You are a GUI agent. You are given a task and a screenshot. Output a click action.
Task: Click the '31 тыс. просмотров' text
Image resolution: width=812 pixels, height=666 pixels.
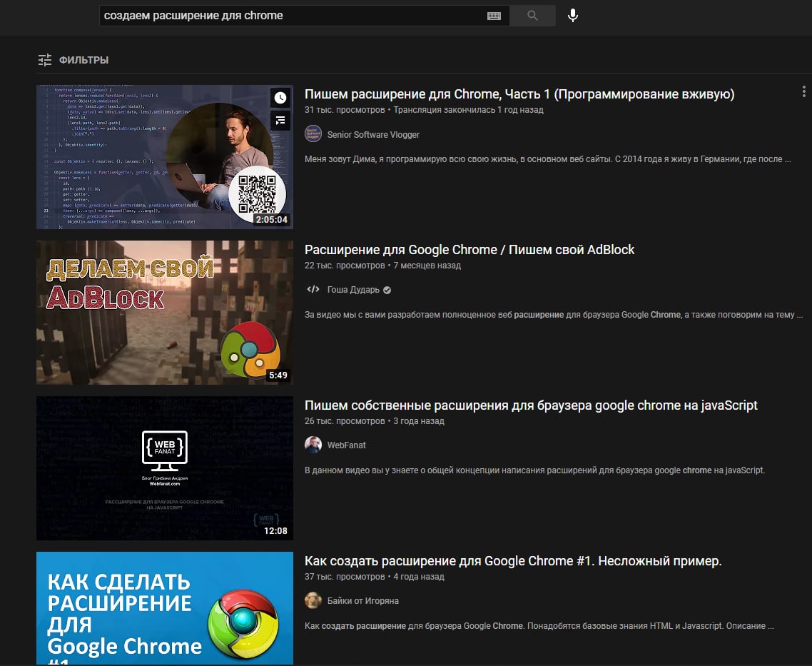coord(345,110)
